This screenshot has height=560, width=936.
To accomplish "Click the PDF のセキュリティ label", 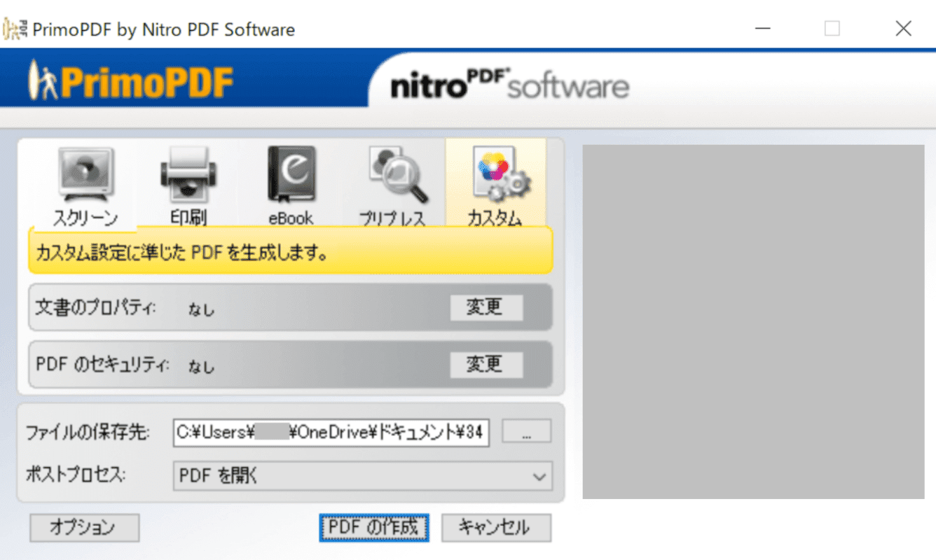I will pyautogui.click(x=102, y=365).
